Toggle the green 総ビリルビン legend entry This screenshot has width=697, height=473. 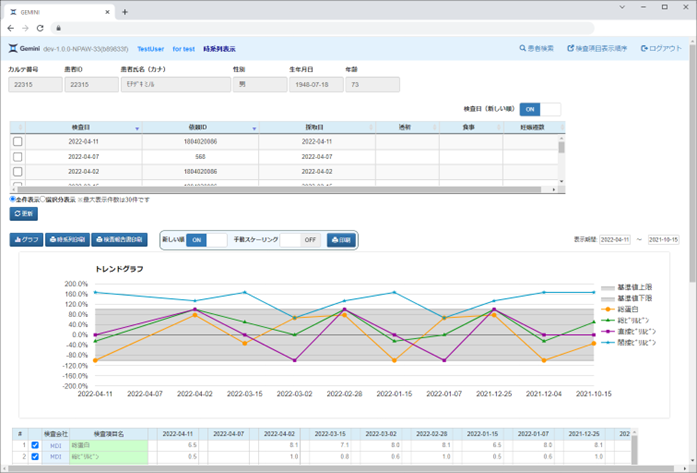625,321
